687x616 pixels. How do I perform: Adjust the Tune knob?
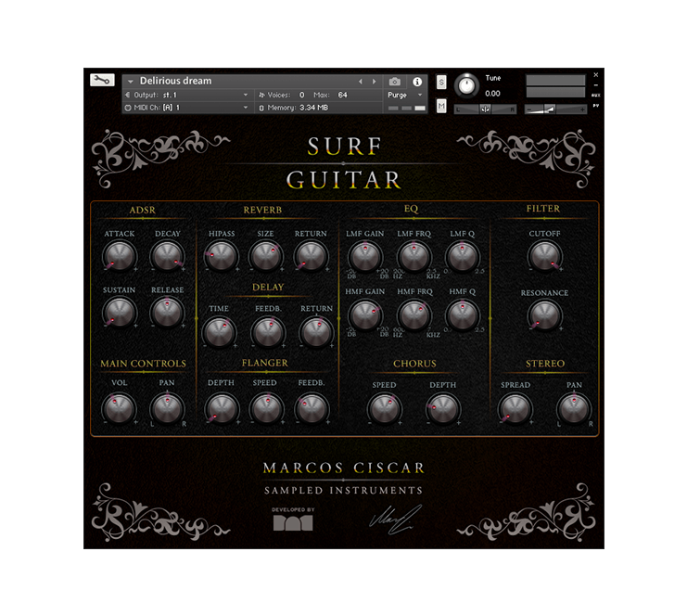click(466, 85)
